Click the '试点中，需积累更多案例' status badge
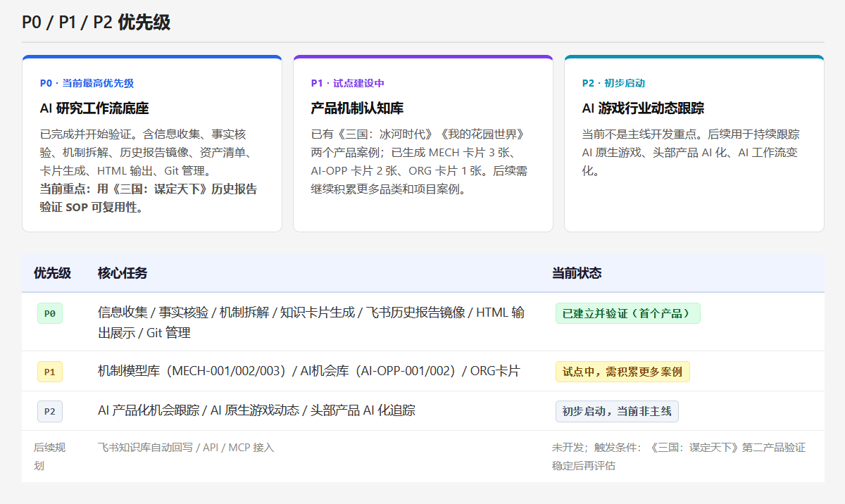 [622, 372]
